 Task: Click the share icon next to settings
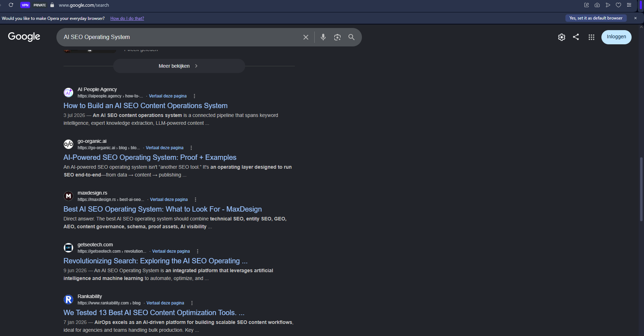coord(576,37)
